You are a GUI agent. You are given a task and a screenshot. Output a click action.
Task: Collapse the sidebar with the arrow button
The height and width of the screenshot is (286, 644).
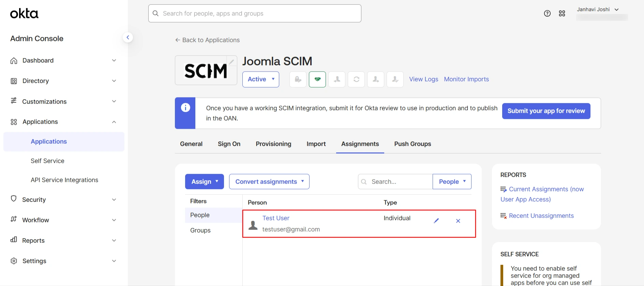128,37
